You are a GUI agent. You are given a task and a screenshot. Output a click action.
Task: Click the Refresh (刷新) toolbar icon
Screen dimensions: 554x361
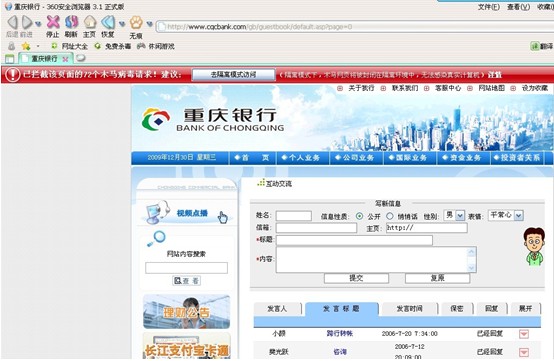click(71, 22)
